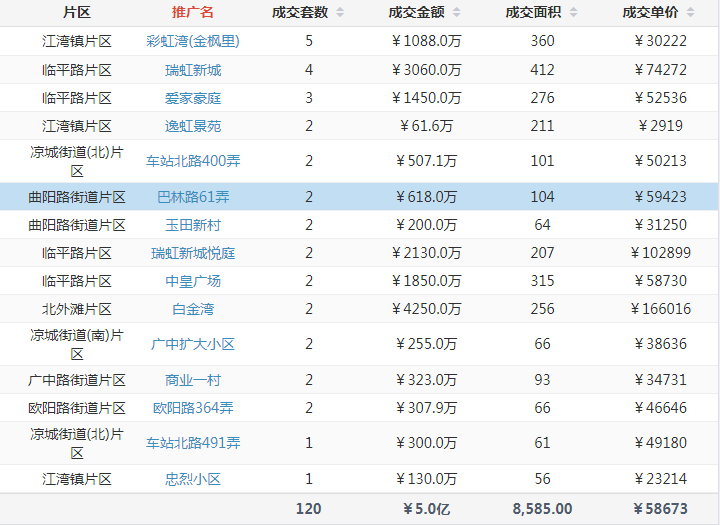
Task: Select unit price ¥52536 cell
Action: pyautogui.click(x=660, y=98)
